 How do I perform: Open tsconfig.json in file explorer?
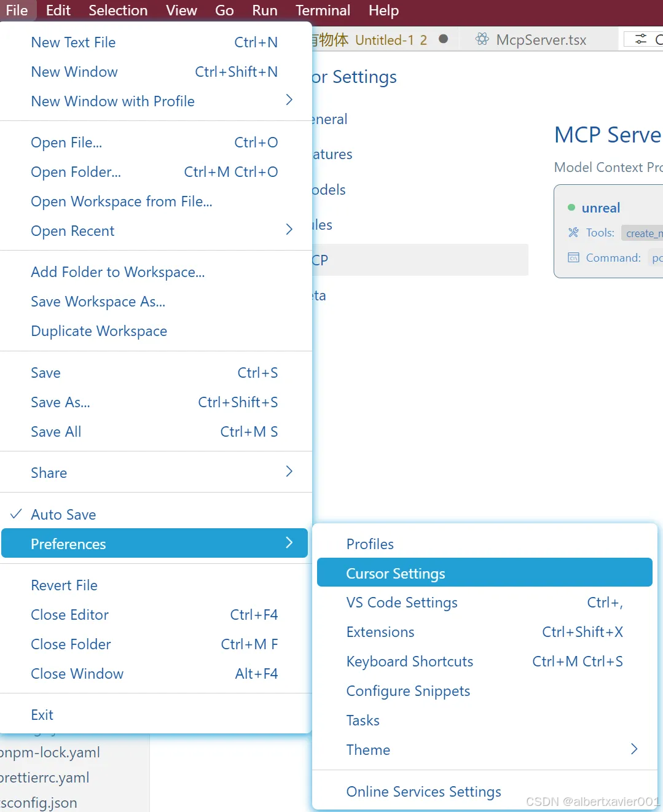[x=39, y=803]
